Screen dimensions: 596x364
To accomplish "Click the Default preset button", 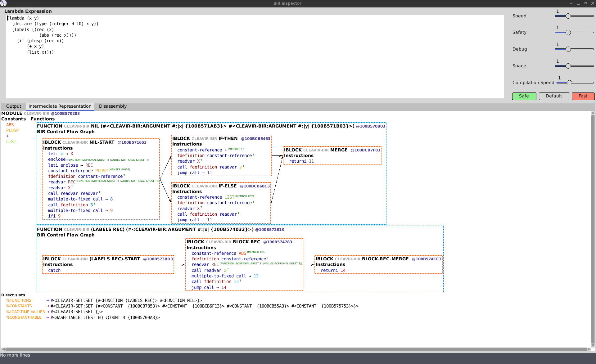I will click(554, 96).
